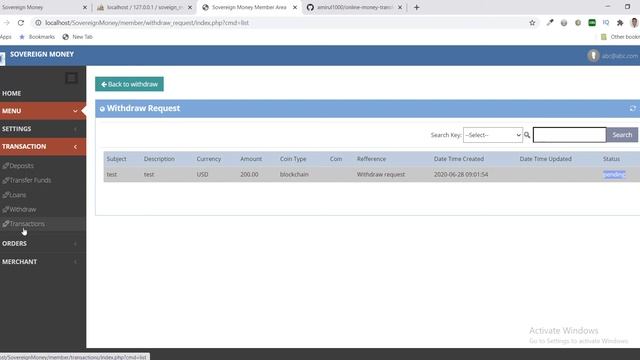Click the Sovereign Money logo icon
The height and width of the screenshot is (360, 640).
(x=2, y=58)
